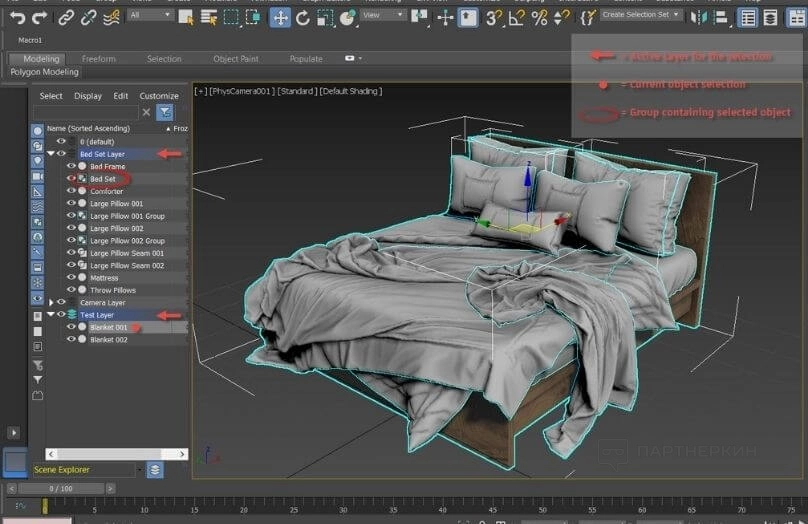Click the blue filter icon beside search

[164, 112]
